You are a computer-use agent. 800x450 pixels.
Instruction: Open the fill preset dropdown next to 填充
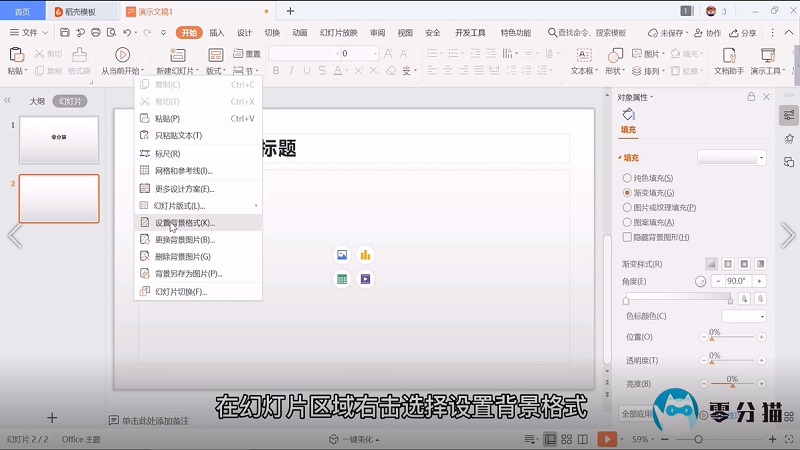[x=732, y=158]
